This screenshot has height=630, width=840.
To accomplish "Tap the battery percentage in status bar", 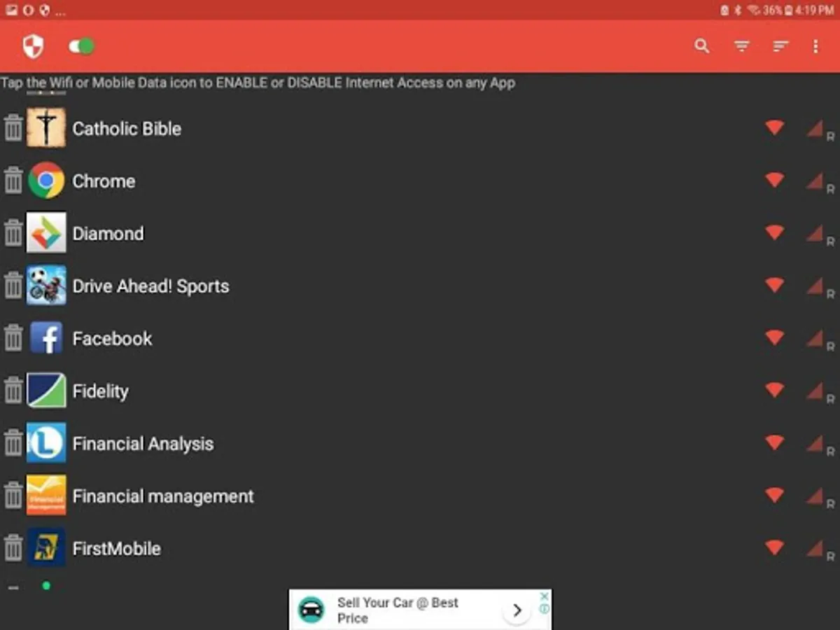I will [772, 10].
